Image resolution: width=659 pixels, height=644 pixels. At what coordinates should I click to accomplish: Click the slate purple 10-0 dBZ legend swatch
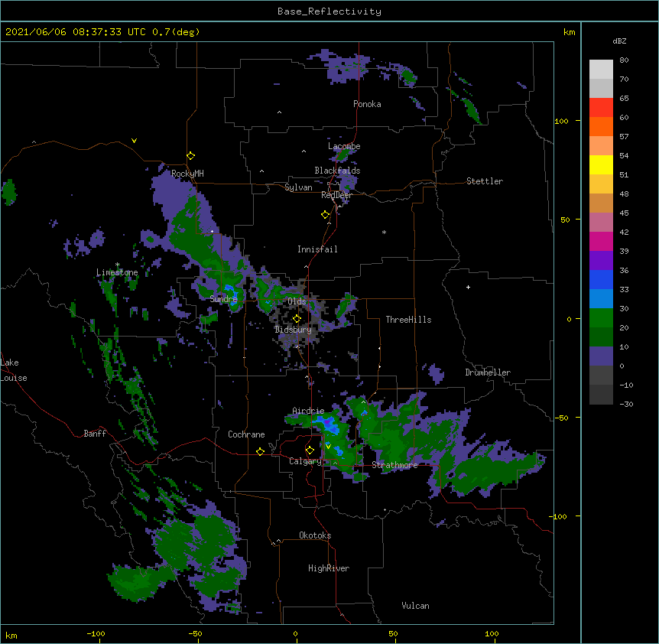tap(601, 356)
